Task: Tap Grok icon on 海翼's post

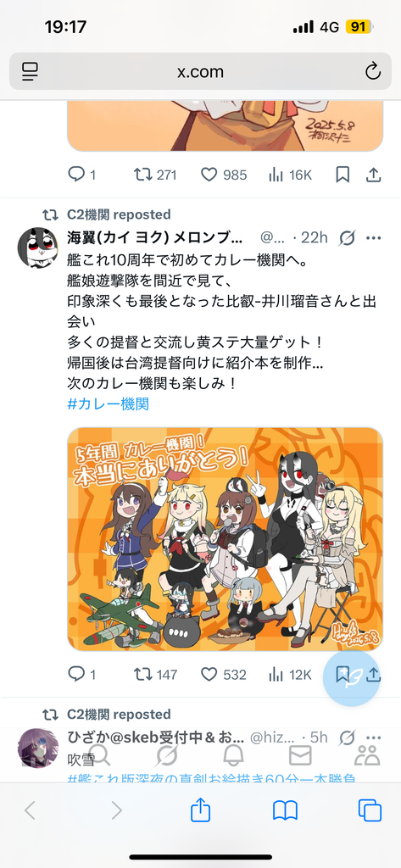Action: (347, 238)
